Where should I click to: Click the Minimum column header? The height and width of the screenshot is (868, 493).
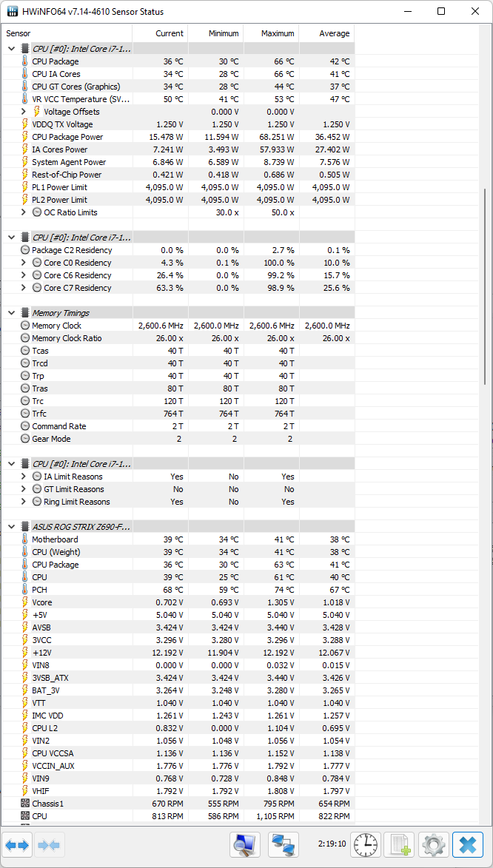click(x=215, y=33)
